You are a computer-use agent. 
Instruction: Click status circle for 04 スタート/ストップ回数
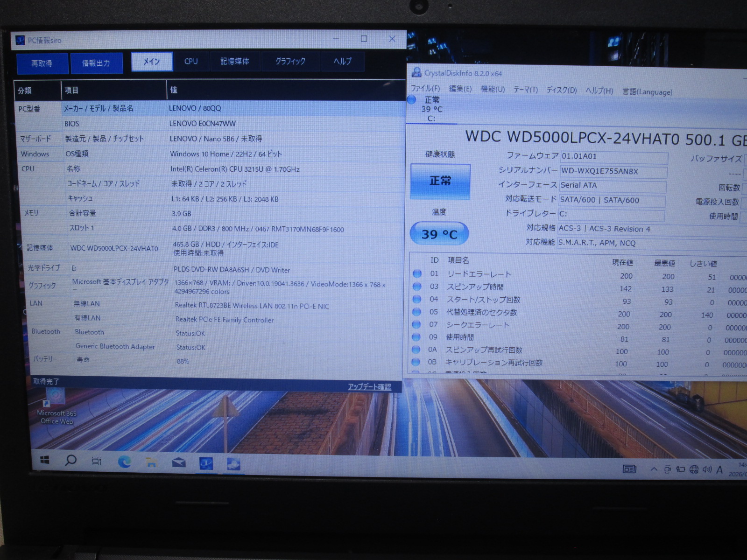point(416,299)
